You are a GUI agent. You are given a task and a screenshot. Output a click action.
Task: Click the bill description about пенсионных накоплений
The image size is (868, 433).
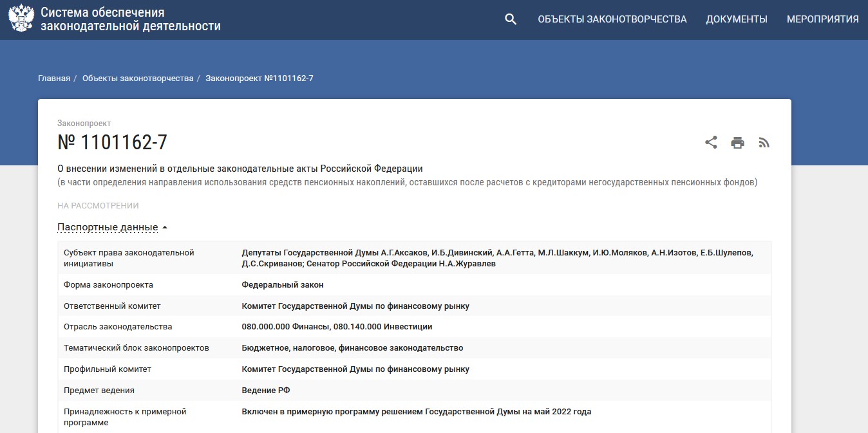[x=408, y=182]
